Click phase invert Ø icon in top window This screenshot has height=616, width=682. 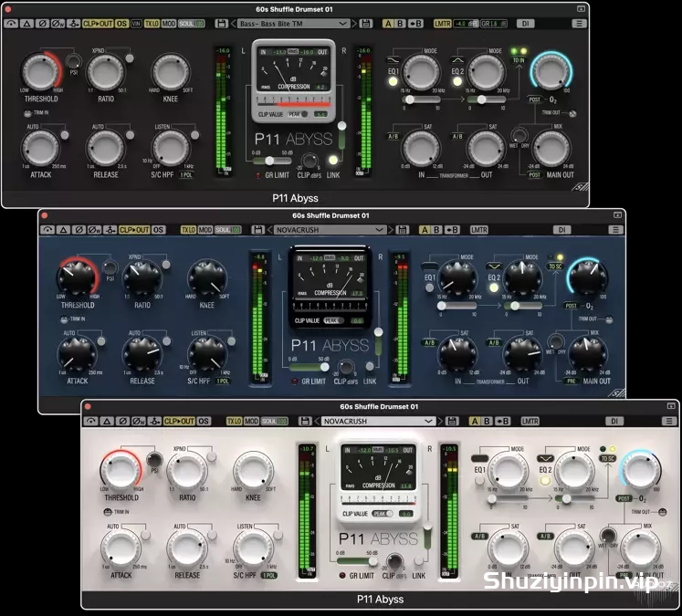(x=42, y=24)
